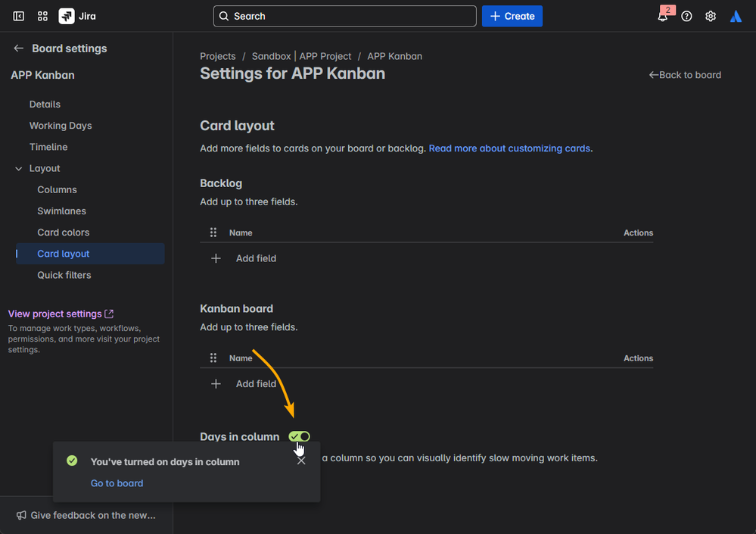Open Read more about customizing cards link

pos(509,148)
